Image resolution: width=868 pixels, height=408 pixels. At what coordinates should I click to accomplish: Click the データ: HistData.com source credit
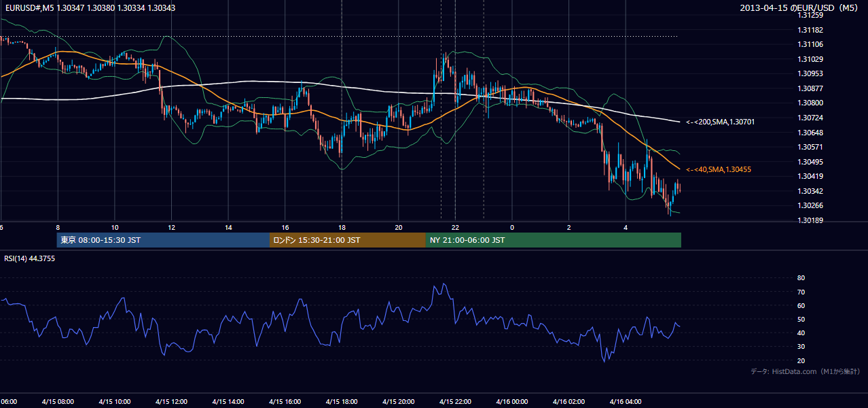[806, 371]
